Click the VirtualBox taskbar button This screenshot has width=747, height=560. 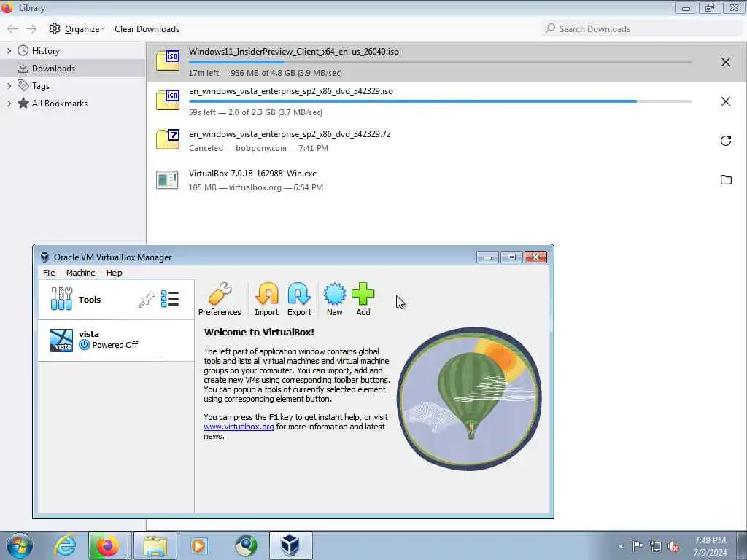click(290, 545)
